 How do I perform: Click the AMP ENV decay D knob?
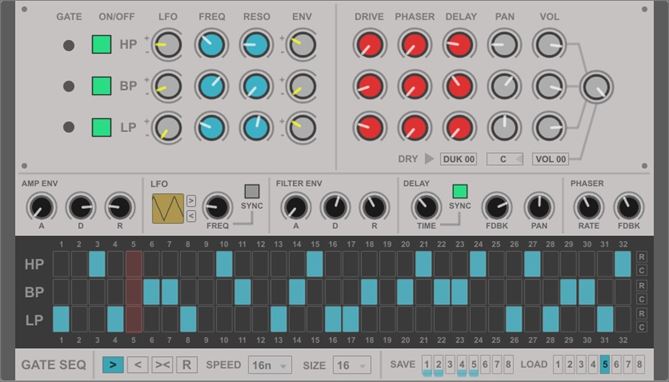pos(81,207)
